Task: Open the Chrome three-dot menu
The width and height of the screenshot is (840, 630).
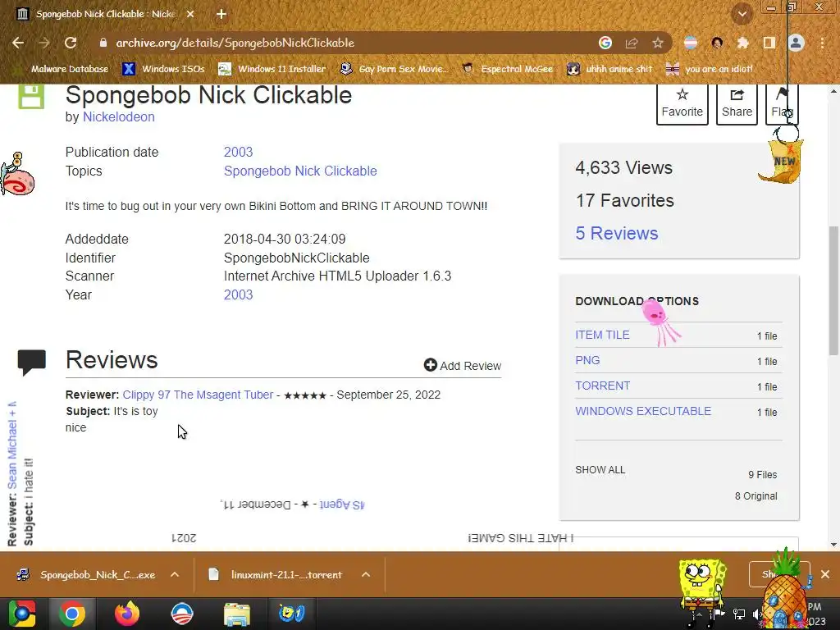Action: (822, 43)
